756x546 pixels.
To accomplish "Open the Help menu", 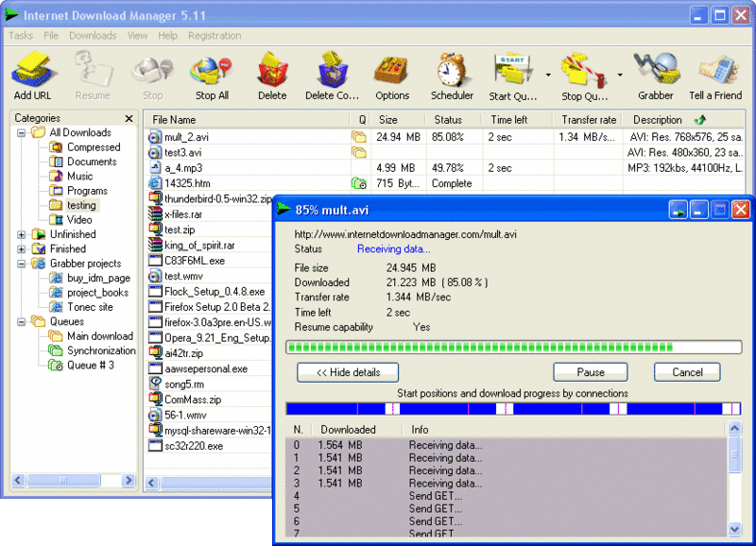I will click(168, 36).
